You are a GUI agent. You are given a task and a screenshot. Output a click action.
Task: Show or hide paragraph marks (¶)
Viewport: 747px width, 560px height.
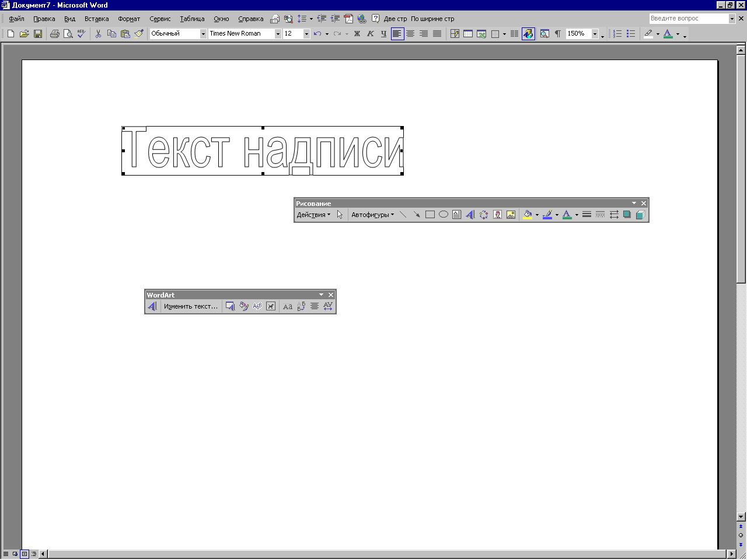pyautogui.click(x=558, y=34)
